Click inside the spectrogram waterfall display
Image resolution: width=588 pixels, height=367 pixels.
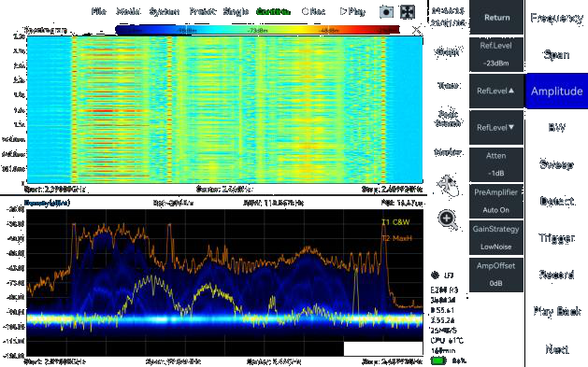[225, 109]
